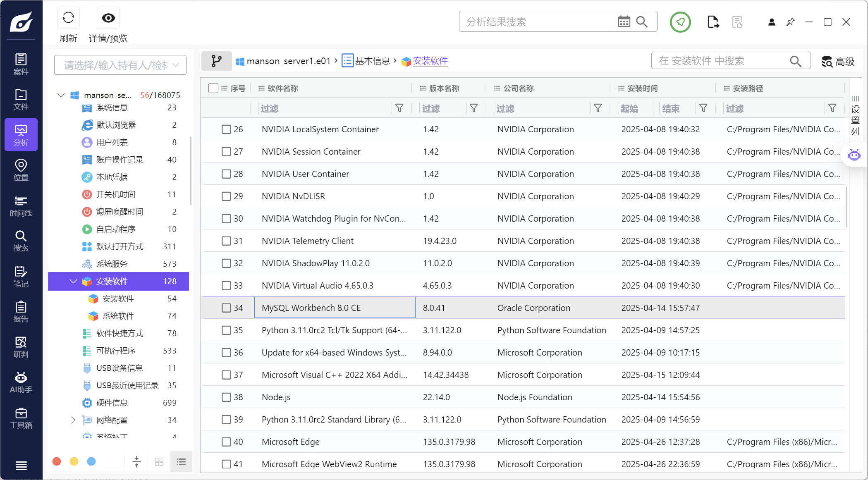Click the 高级 advanced search button
The width and height of the screenshot is (868, 480).
tap(838, 62)
